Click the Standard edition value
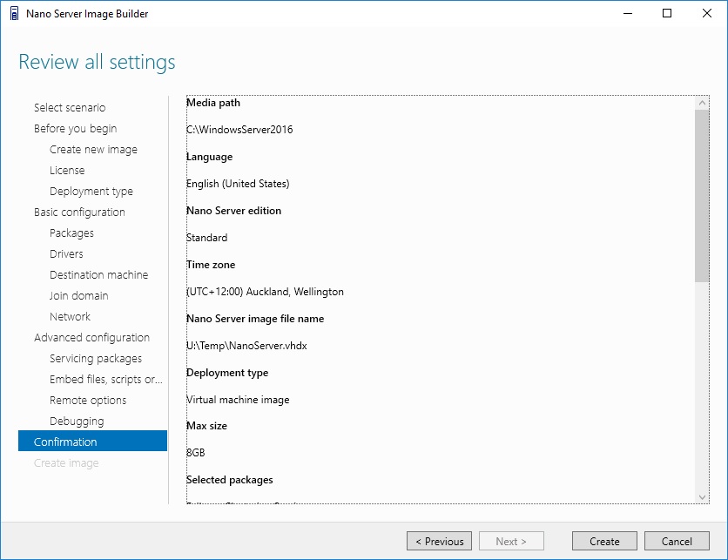Image resolution: width=728 pixels, height=560 pixels. coord(206,238)
